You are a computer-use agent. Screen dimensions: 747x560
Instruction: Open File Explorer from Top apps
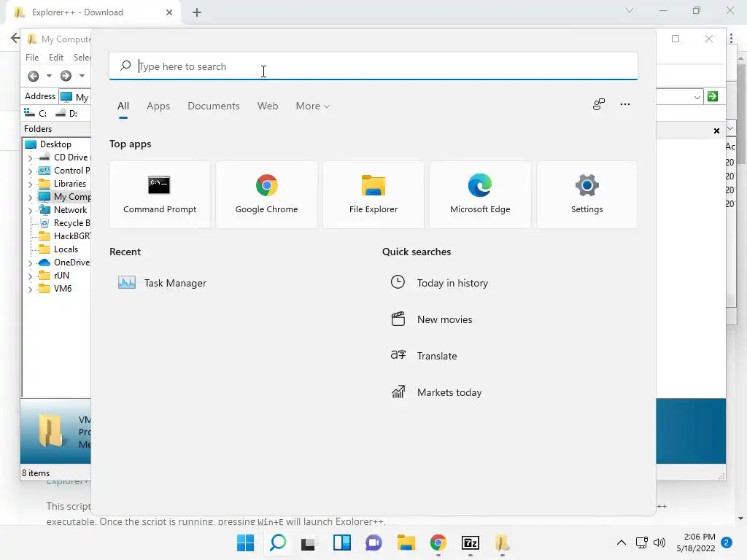pyautogui.click(x=373, y=195)
